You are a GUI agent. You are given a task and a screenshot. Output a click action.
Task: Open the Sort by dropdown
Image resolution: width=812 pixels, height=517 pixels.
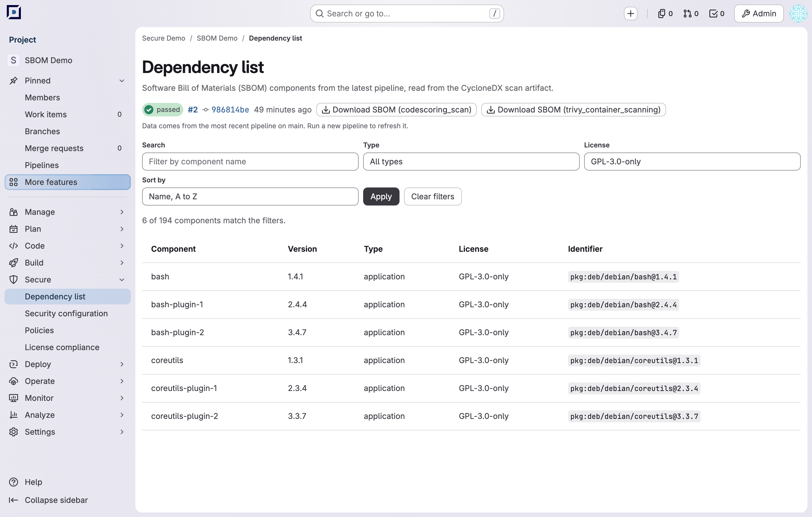pyautogui.click(x=250, y=196)
